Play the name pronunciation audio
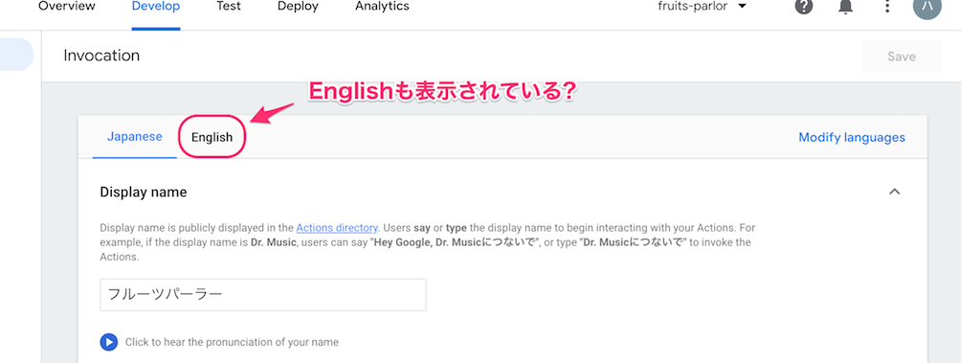Image resolution: width=980 pixels, height=363 pixels. click(109, 342)
